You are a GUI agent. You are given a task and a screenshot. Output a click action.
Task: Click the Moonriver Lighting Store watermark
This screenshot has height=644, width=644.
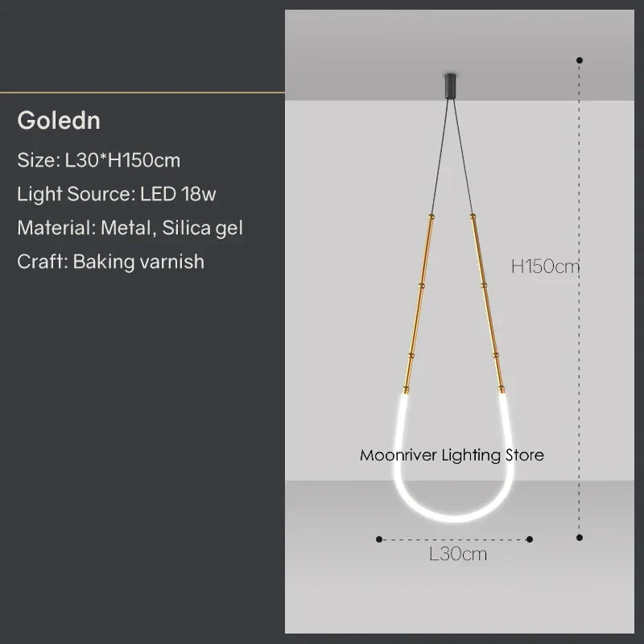452,455
